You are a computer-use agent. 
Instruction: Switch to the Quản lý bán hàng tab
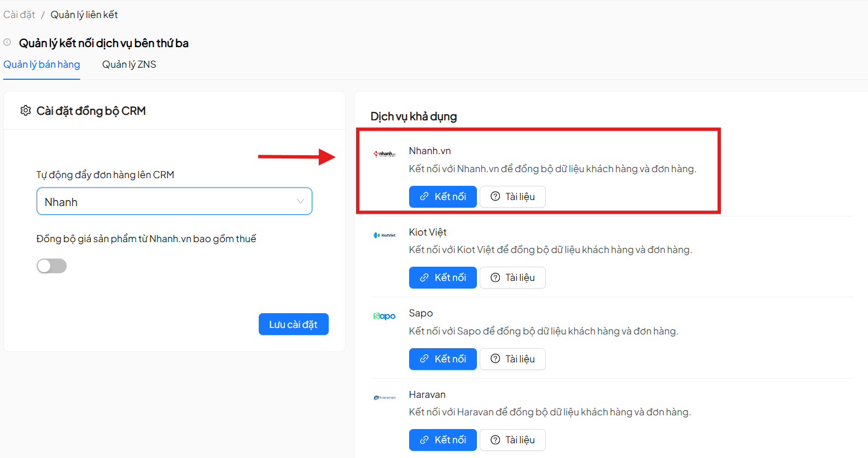pos(42,64)
